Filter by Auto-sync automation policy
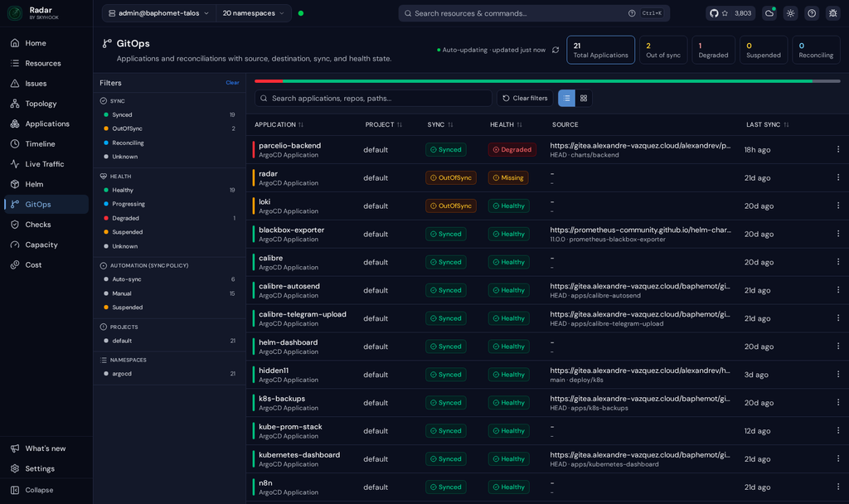849x504 pixels. click(x=169, y=279)
